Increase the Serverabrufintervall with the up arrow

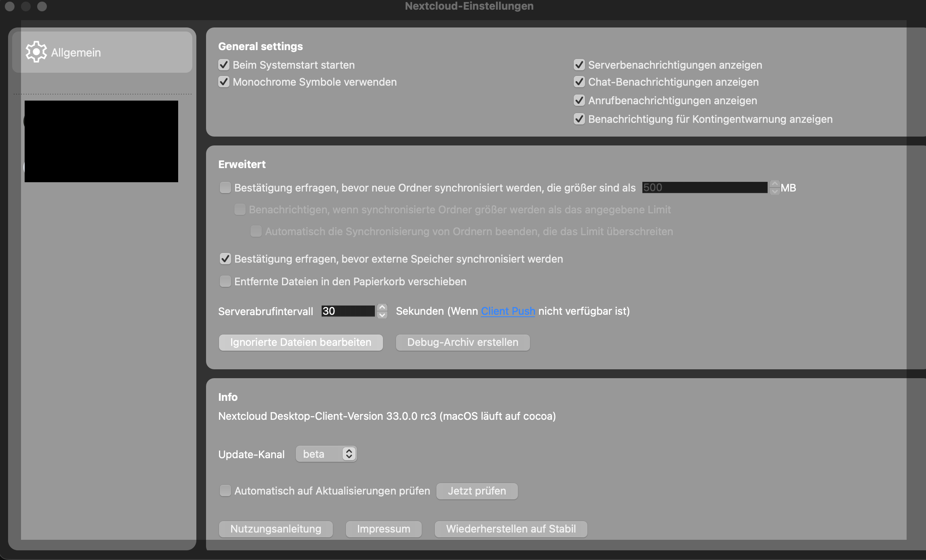point(382,307)
